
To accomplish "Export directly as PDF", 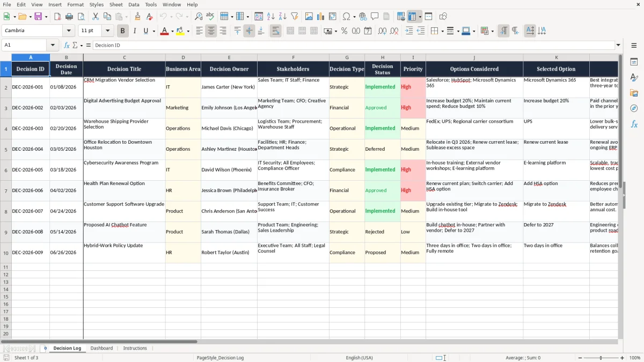I will click(x=57, y=17).
